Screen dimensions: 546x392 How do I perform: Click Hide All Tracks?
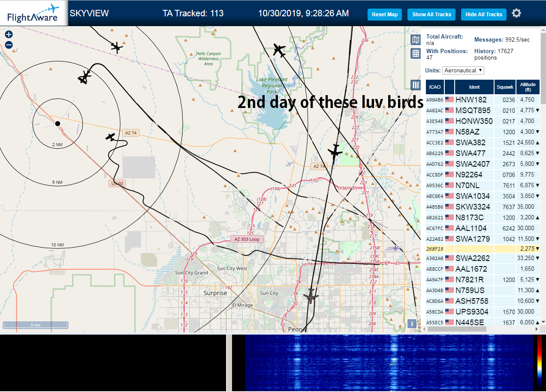tap(484, 14)
